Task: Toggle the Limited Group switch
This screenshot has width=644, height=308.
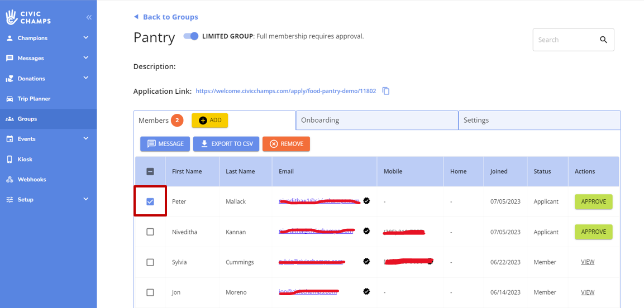Action: click(x=192, y=36)
